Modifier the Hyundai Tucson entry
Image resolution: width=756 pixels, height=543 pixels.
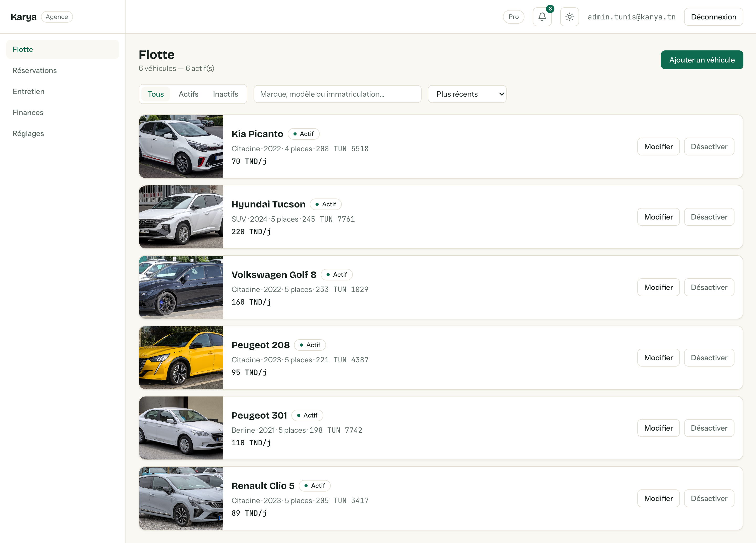658,217
